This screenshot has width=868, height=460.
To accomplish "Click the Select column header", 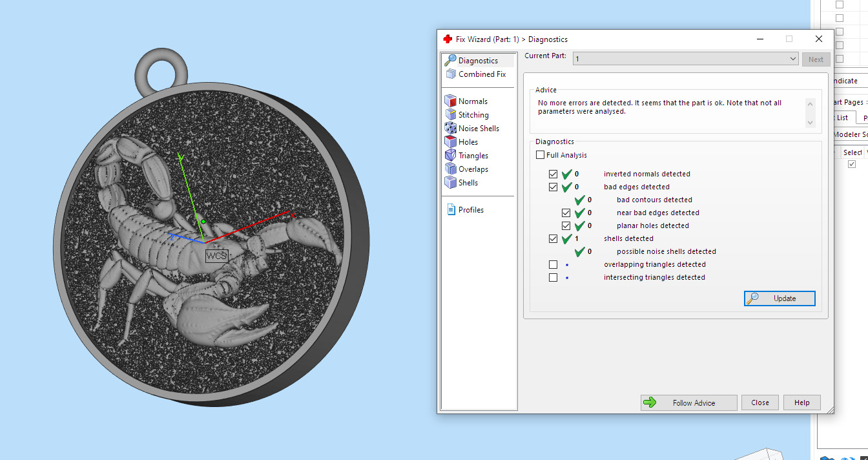I will (x=852, y=152).
